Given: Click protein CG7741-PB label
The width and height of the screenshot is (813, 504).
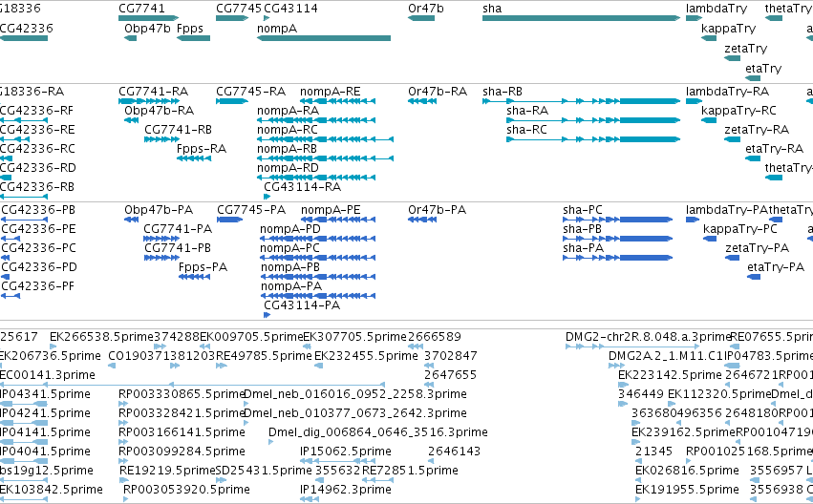Looking at the screenshot, I should [178, 248].
